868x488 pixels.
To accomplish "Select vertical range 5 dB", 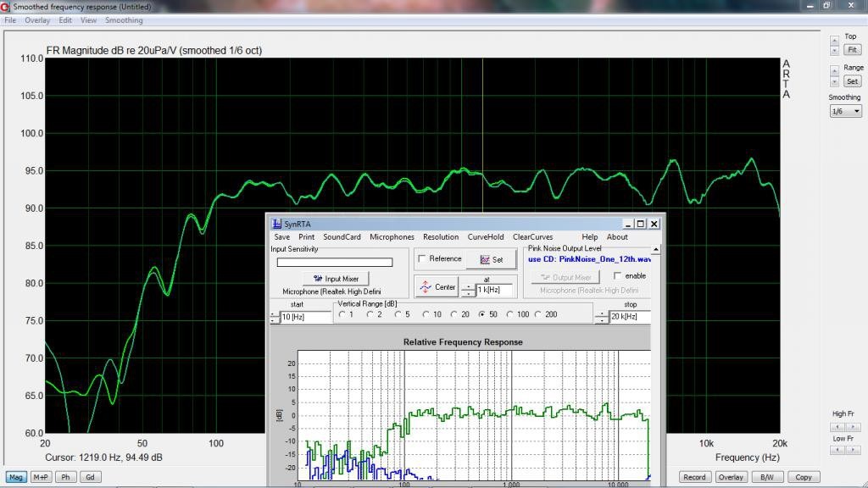I will (x=398, y=314).
